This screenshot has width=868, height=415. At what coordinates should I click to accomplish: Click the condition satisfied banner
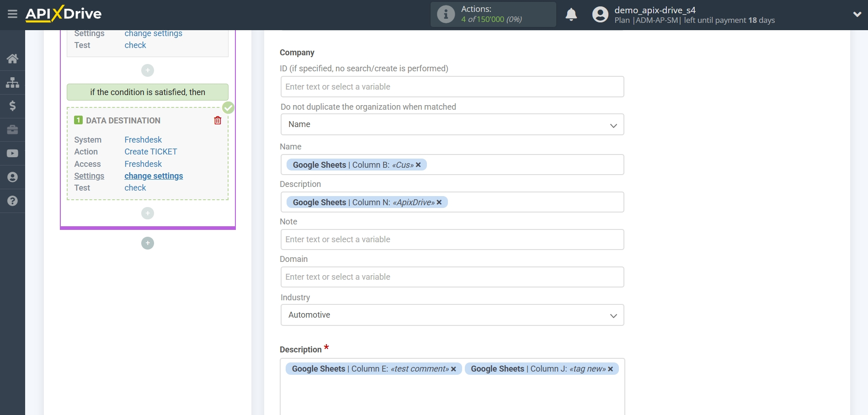(148, 92)
